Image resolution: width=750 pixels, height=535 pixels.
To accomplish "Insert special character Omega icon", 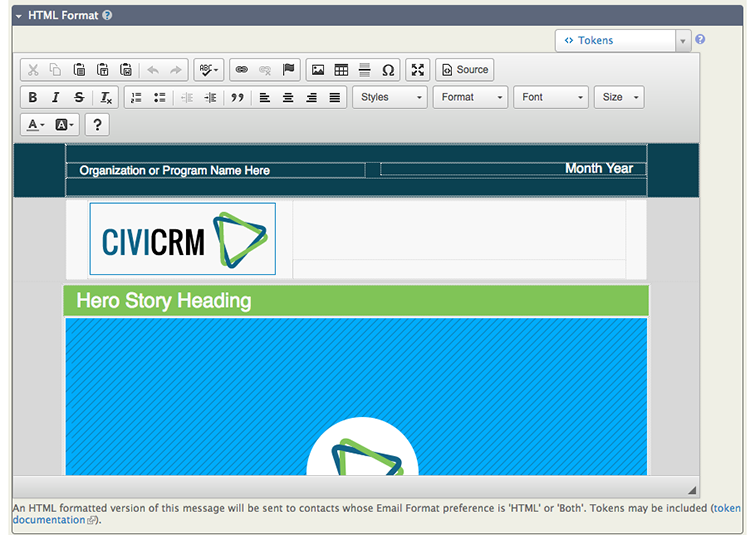I will click(388, 70).
